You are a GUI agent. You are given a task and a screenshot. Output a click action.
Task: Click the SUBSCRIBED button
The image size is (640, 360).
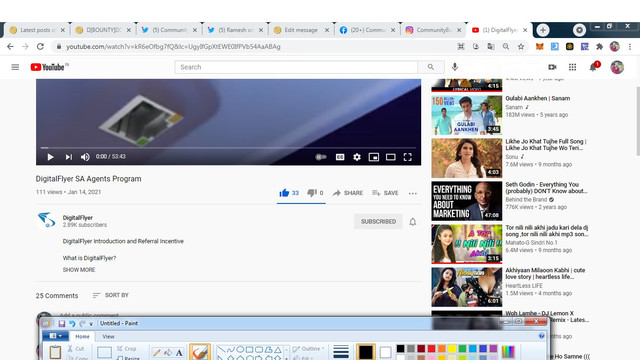coord(378,221)
